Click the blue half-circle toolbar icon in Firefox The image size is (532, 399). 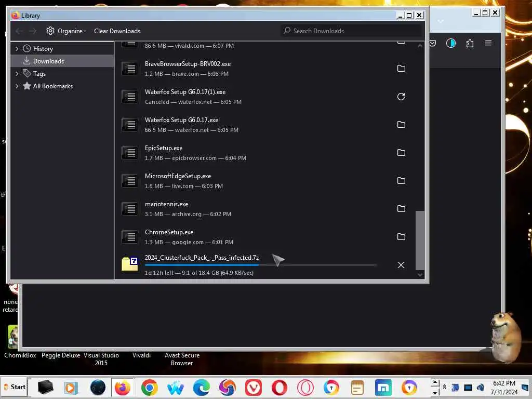(x=450, y=43)
